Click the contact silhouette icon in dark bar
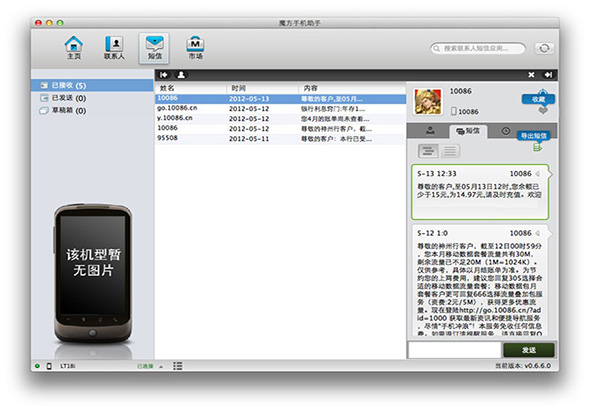Image resolution: width=590 pixels, height=411 pixels. coord(181,75)
